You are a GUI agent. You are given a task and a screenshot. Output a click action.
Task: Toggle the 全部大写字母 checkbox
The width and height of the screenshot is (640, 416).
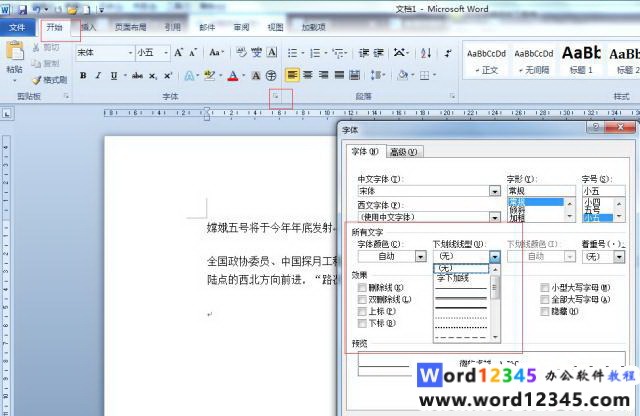546,299
